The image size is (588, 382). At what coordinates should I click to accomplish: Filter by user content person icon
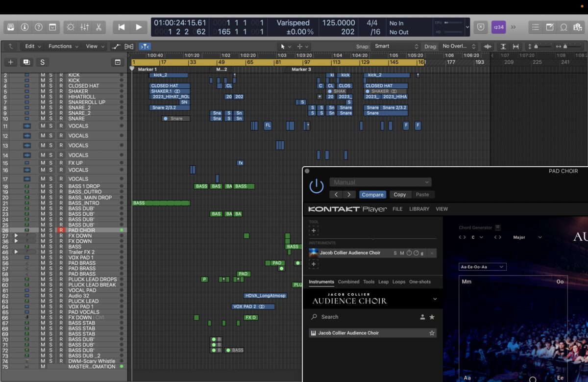(x=422, y=317)
